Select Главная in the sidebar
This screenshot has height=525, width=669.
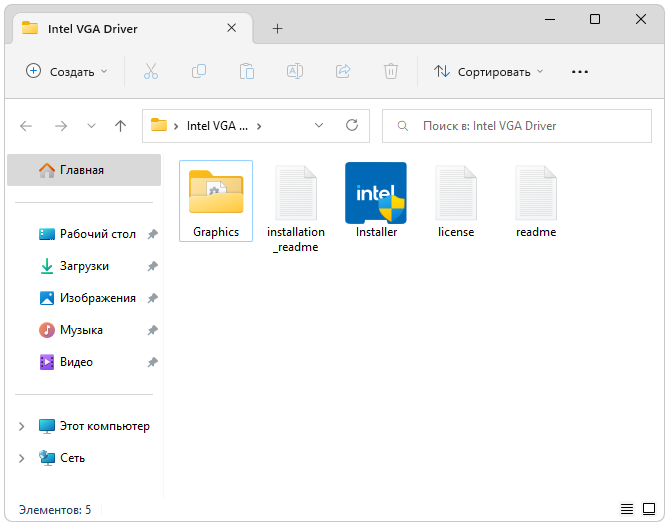click(x=84, y=170)
